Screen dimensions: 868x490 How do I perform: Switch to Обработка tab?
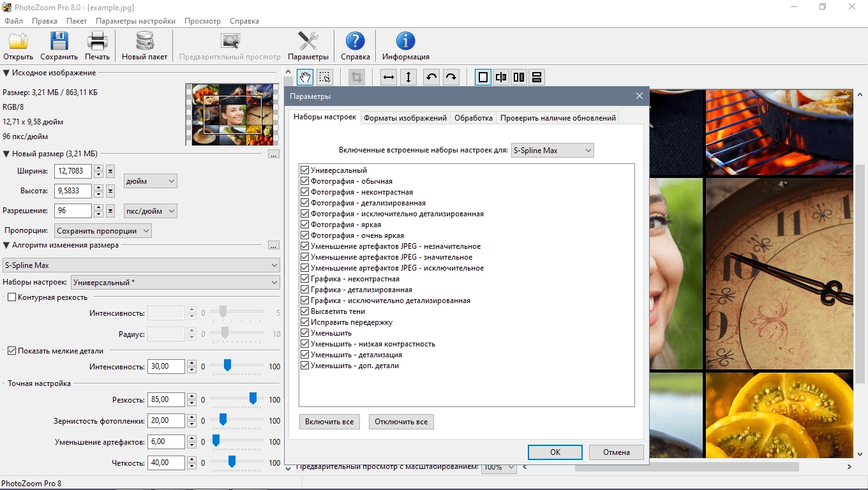(474, 118)
